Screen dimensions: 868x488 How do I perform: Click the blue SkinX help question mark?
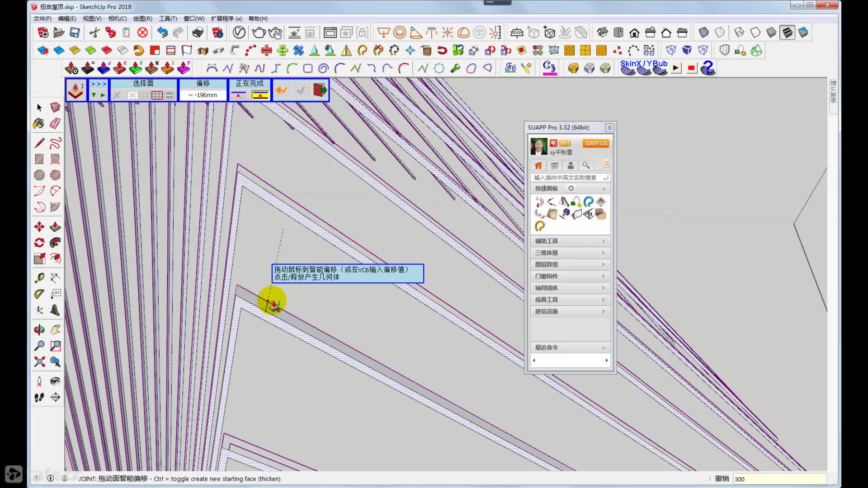tap(708, 68)
